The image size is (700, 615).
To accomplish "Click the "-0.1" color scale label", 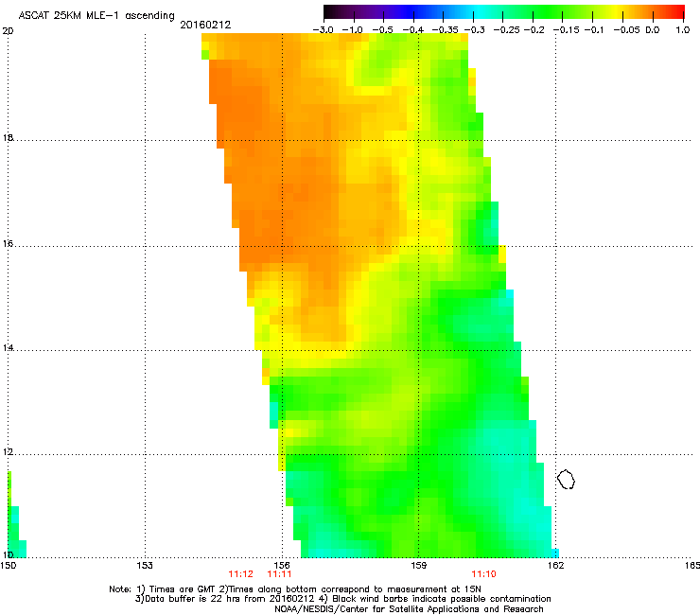I will pos(593,30).
